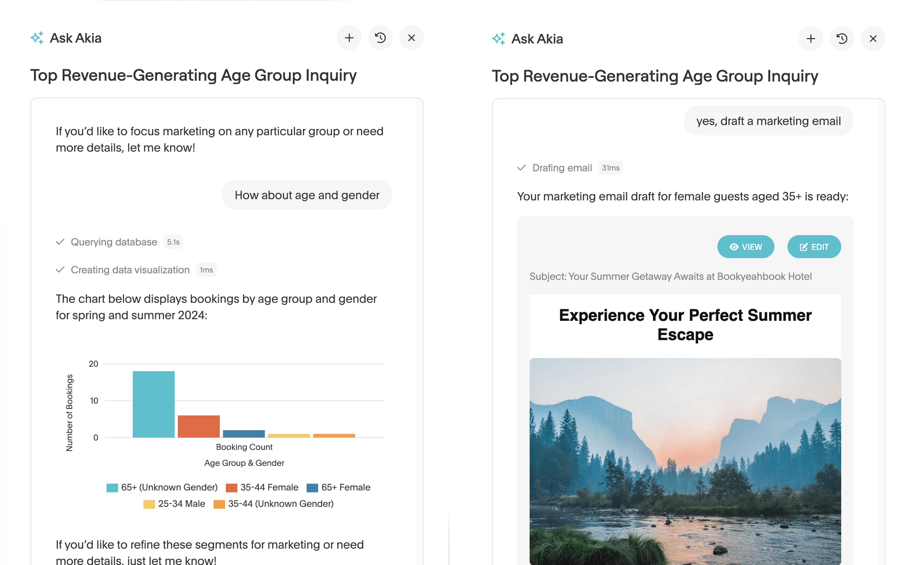Viewport: 924px width, 565px height.
Task: Select the red-orange 35-44 Female bar
Action: tap(199, 426)
